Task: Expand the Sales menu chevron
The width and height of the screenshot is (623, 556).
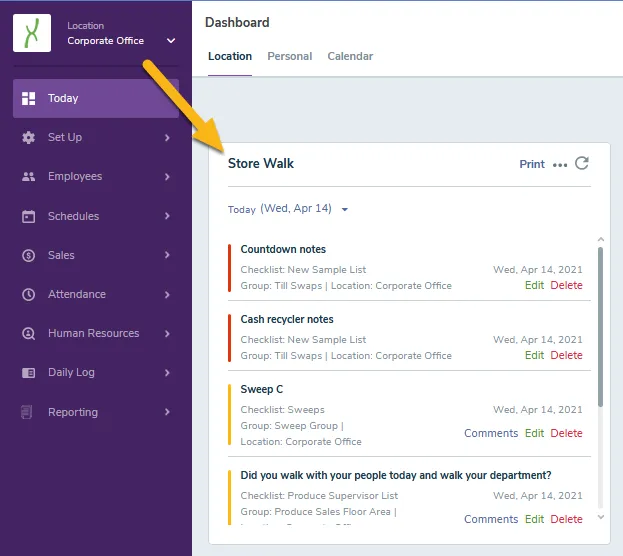Action: (x=167, y=255)
